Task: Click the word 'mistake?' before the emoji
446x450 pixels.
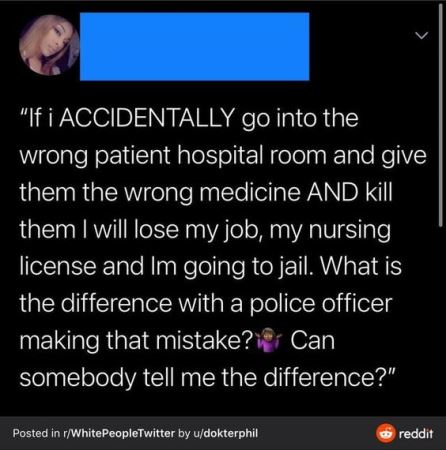Action: coord(204,341)
